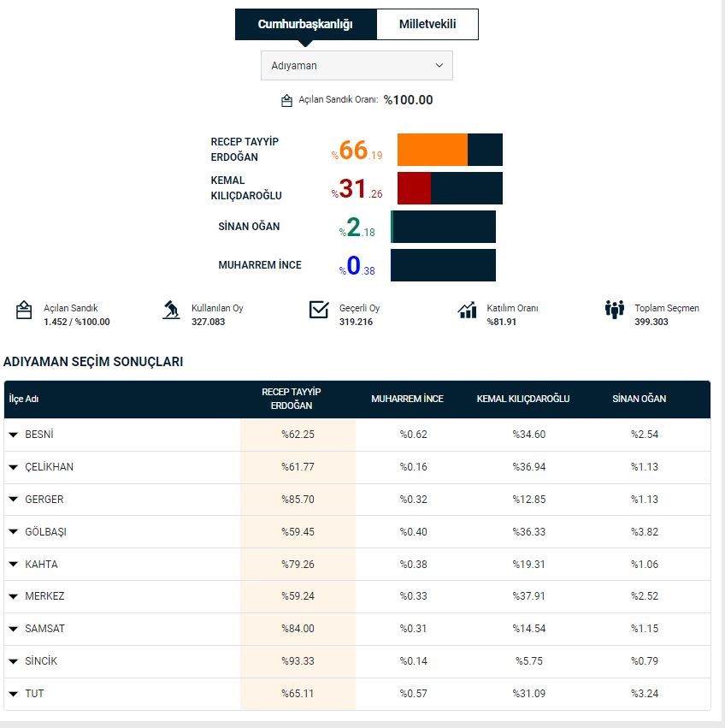Expand the SİNCİK district row

(x=14, y=661)
